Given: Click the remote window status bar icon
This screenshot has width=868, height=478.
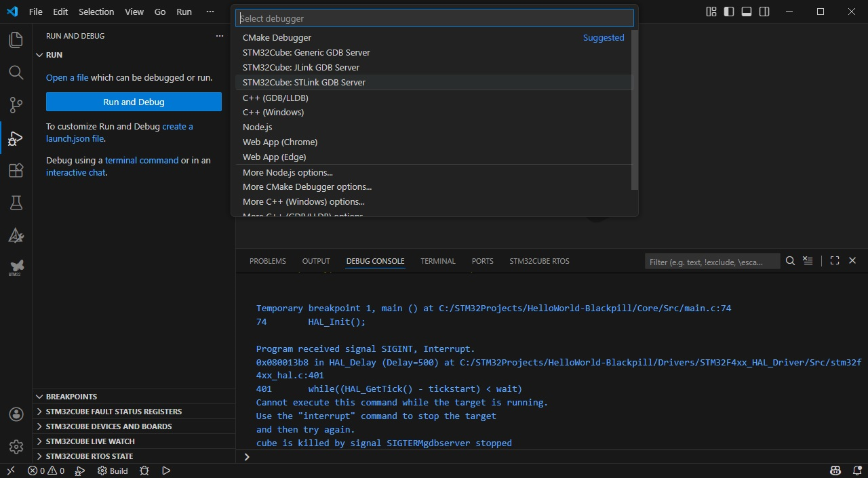Looking at the screenshot, I should click(11, 471).
